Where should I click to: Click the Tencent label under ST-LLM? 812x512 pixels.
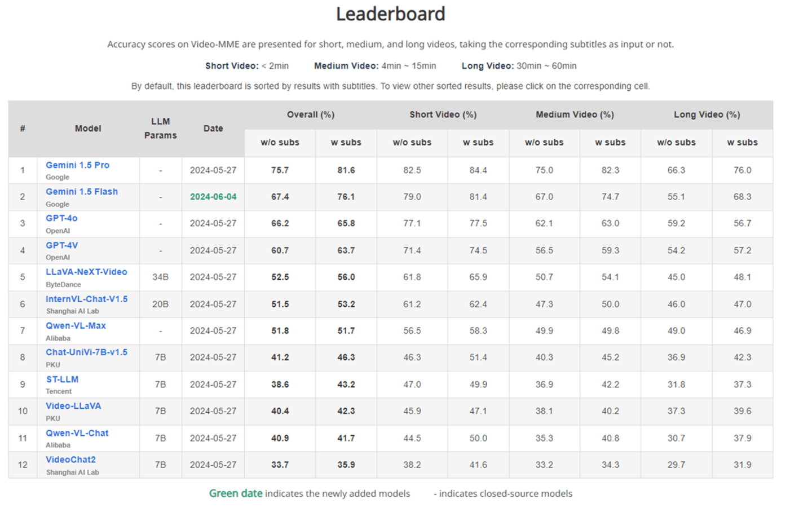pos(59,391)
